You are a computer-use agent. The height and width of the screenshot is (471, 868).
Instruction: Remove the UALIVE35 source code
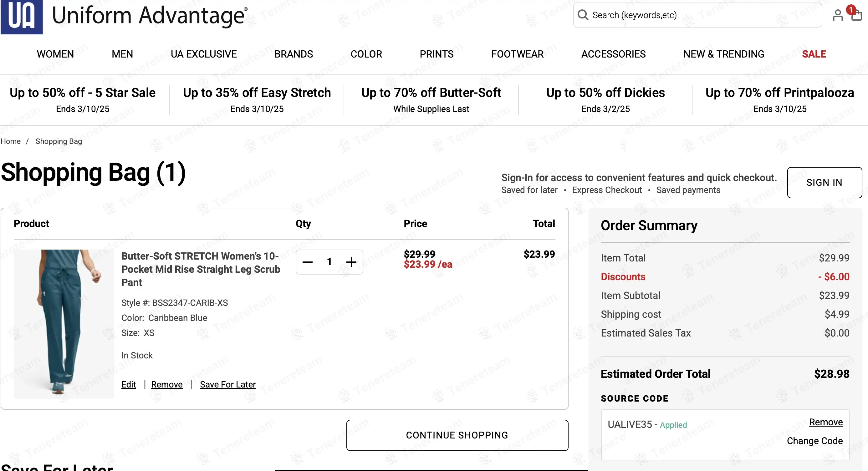point(825,422)
